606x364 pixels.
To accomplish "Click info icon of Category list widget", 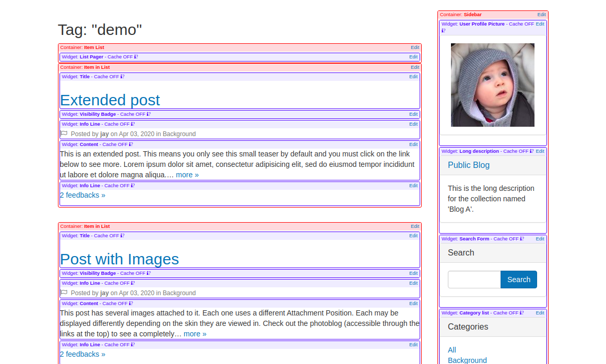I will coord(522,313).
